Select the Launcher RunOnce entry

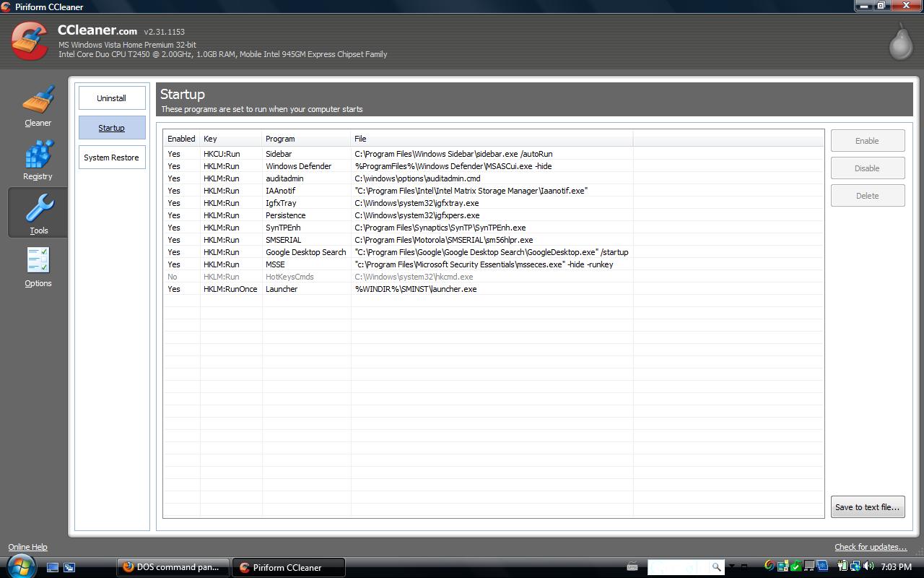(x=494, y=289)
